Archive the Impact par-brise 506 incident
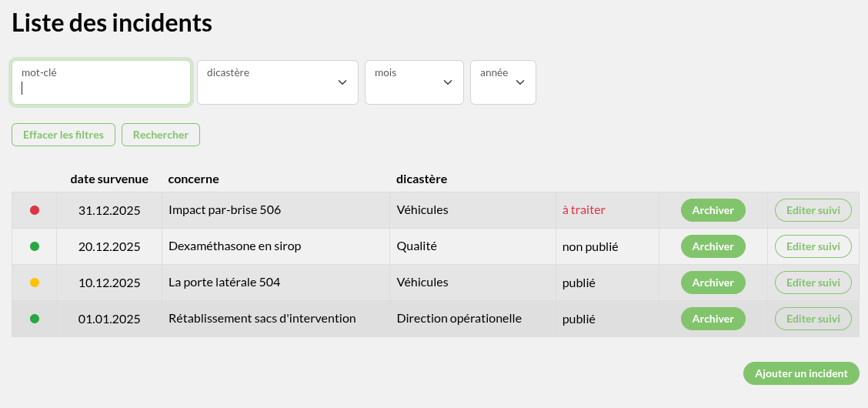 (x=713, y=210)
